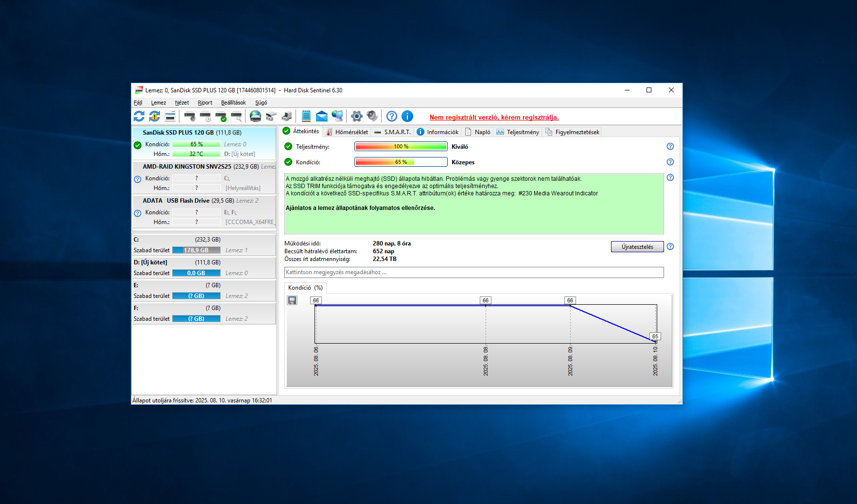Open the Lemez menu
Screen dimensions: 857x504
pyautogui.click(x=158, y=103)
